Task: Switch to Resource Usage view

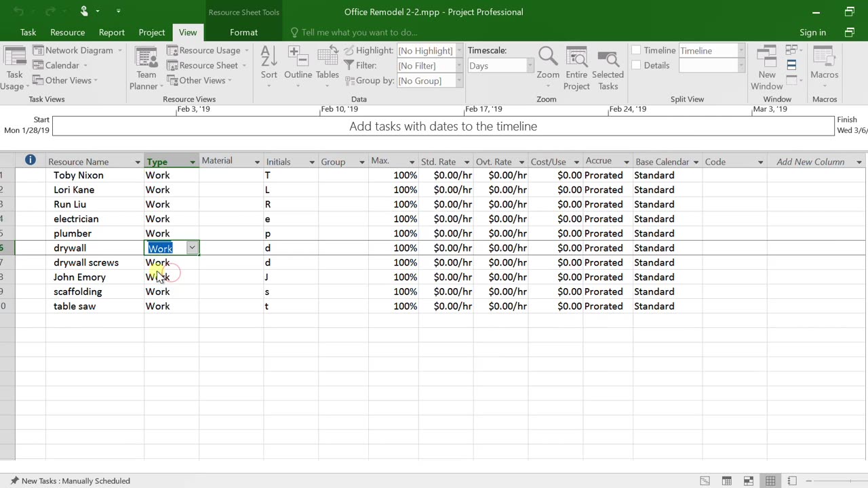Action: [208, 50]
